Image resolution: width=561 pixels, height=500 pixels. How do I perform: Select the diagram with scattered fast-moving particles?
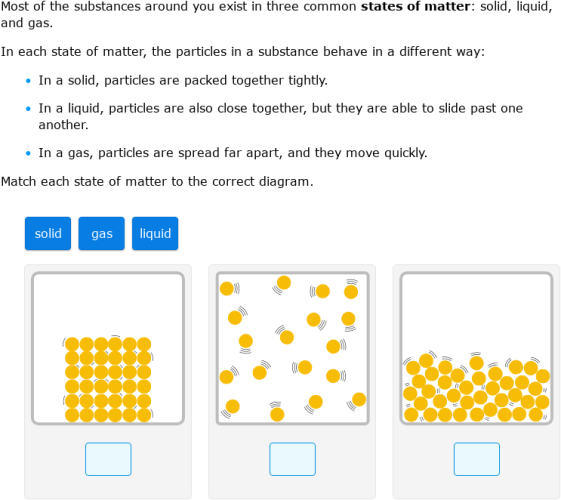tap(292, 348)
